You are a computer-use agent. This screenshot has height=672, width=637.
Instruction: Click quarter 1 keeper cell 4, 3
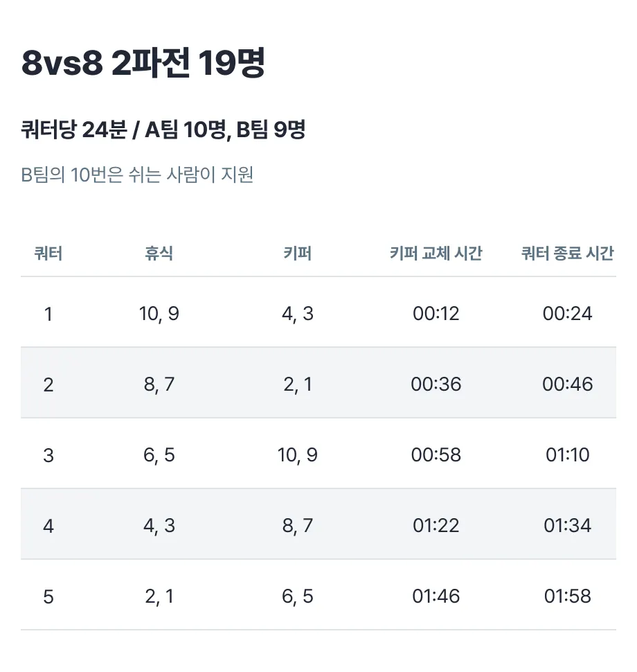tap(297, 314)
